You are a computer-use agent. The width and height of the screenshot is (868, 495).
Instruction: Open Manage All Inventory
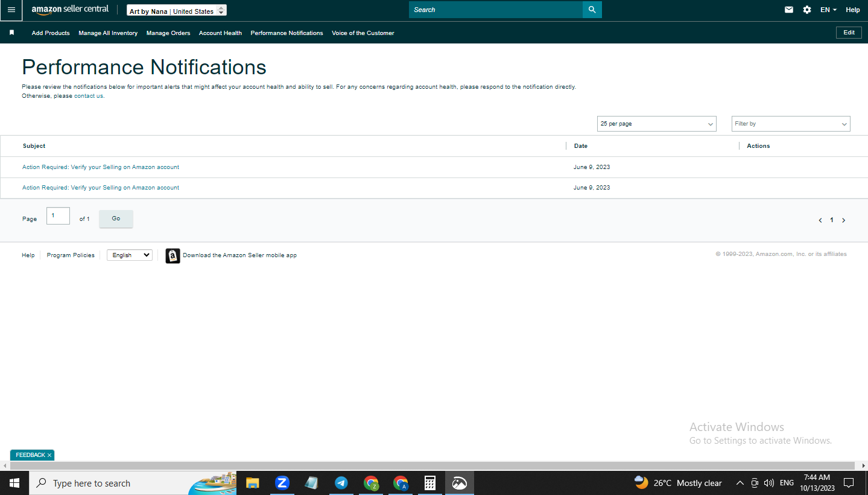click(x=108, y=33)
